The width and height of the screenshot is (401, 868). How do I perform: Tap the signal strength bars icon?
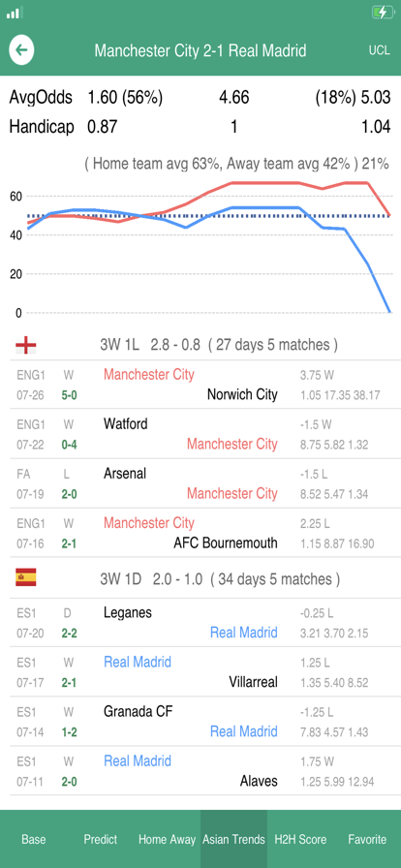click(x=15, y=13)
